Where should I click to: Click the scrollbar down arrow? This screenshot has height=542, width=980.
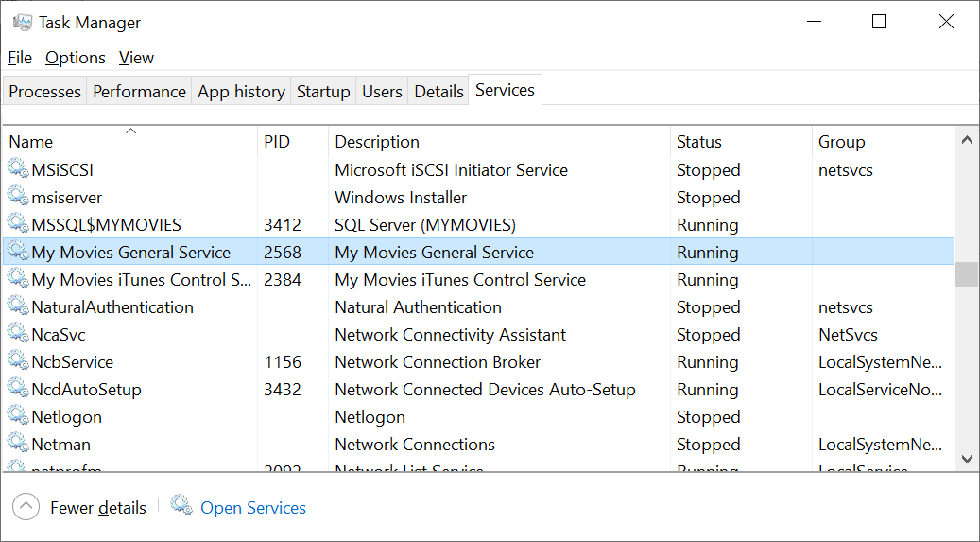click(967, 459)
